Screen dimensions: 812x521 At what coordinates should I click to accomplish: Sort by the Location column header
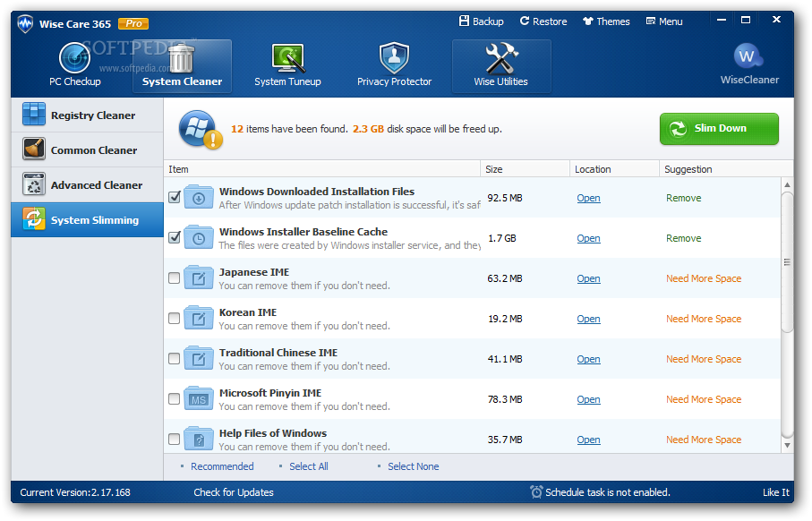coord(614,169)
